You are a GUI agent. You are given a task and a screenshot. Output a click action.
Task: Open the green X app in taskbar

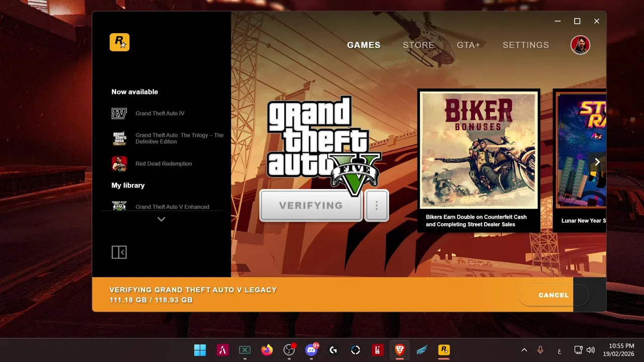[245, 350]
